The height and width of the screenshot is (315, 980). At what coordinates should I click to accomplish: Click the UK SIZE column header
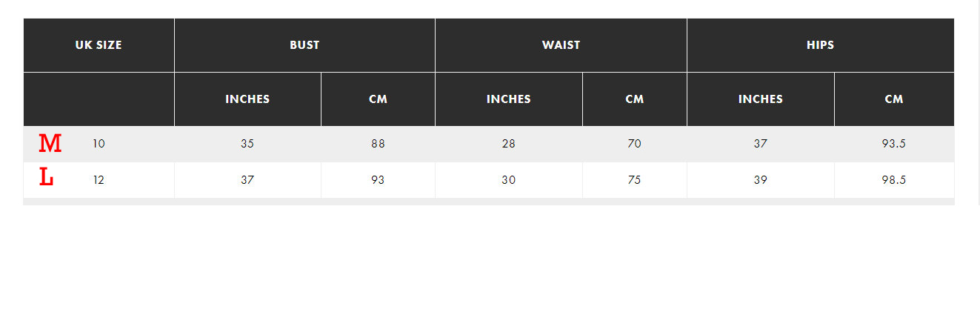pos(99,45)
